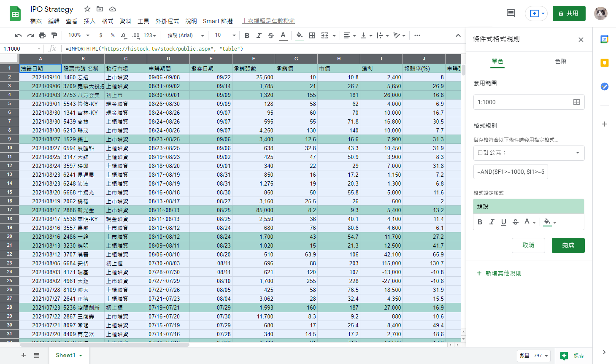
Task: Open the 外掛程式 menu
Action: (x=167, y=21)
